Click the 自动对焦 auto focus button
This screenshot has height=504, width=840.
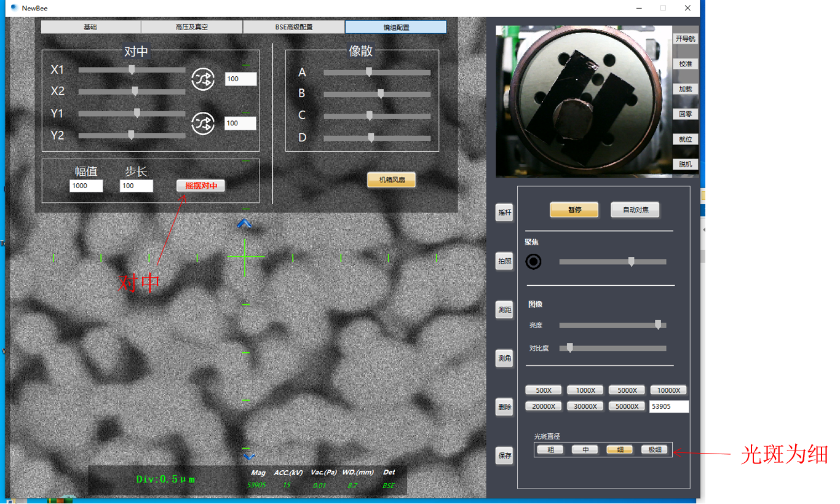tap(635, 210)
